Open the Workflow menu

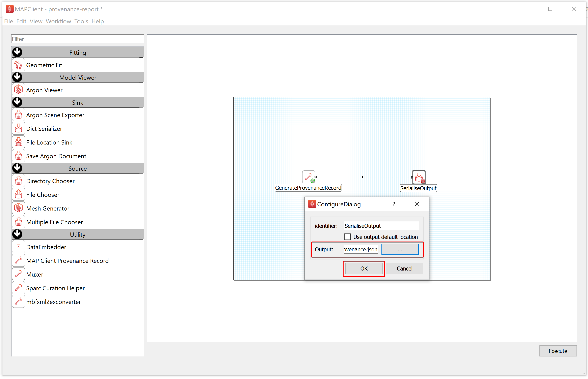[58, 21]
